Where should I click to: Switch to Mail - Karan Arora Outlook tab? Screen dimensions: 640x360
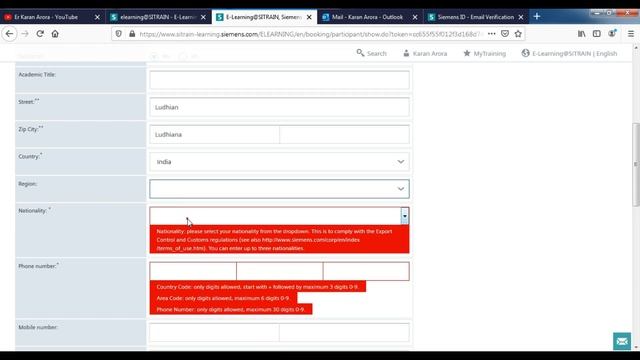pyautogui.click(x=367, y=17)
